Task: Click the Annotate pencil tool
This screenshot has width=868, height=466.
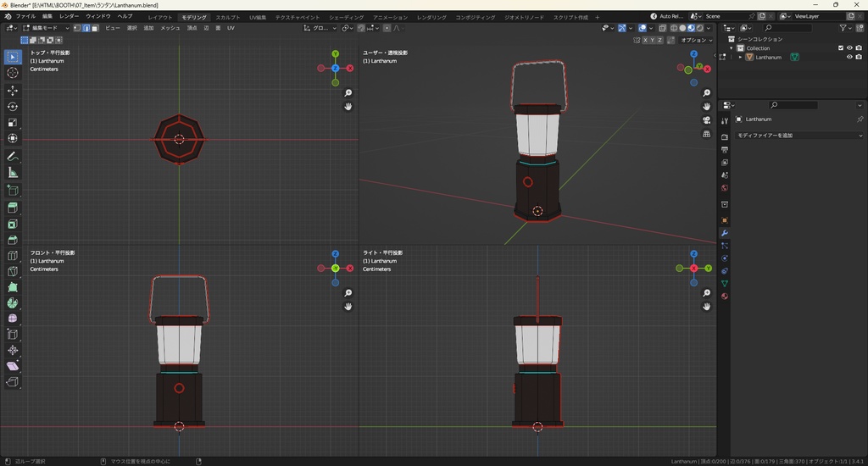Action: [x=13, y=157]
